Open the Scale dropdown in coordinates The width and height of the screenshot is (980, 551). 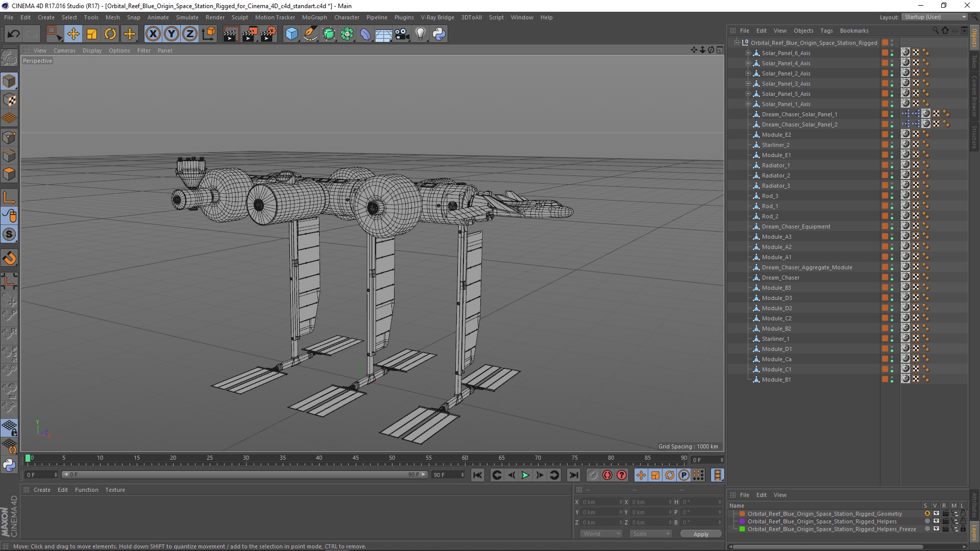(650, 534)
